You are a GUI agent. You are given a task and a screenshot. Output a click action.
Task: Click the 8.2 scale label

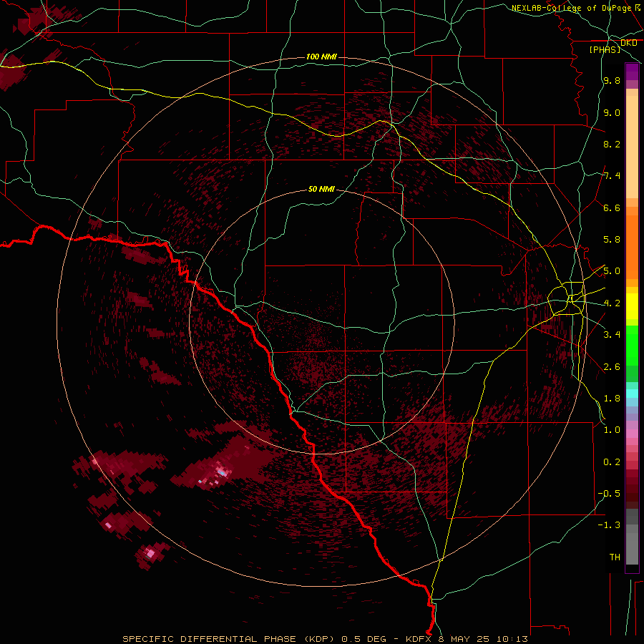coord(612,144)
